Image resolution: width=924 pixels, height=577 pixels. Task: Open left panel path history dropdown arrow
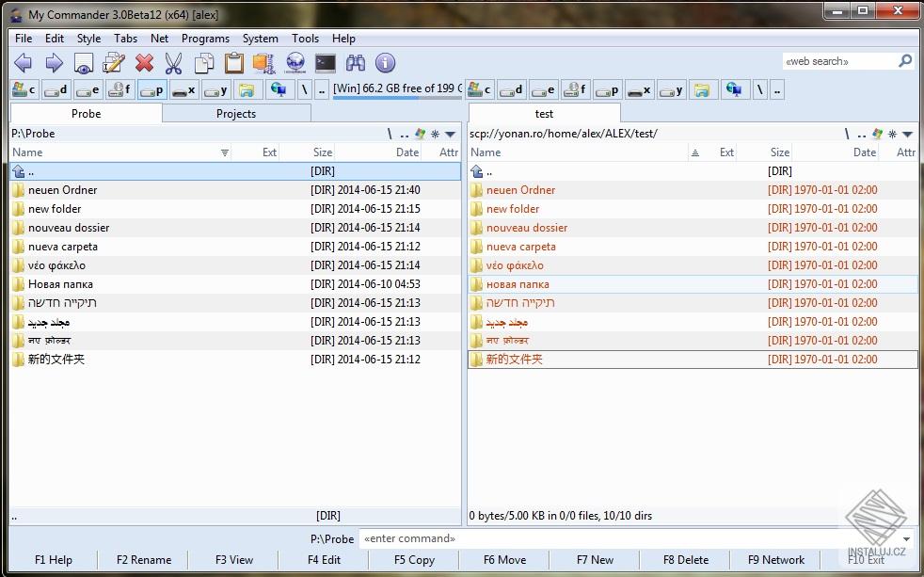pos(451,135)
